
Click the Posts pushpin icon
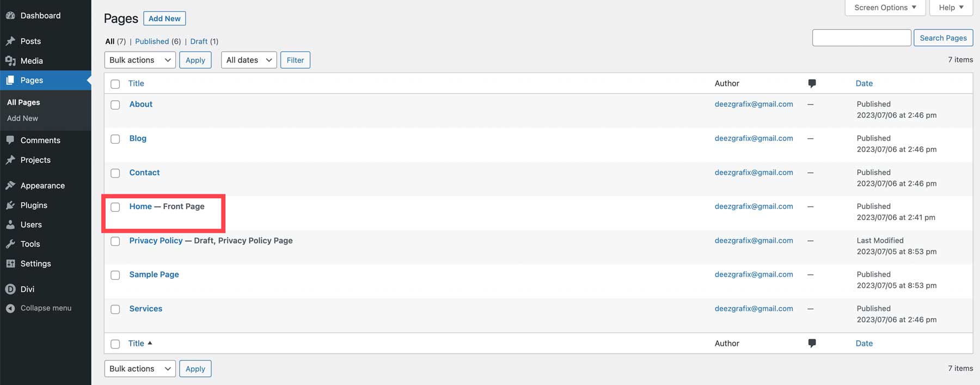(10, 41)
